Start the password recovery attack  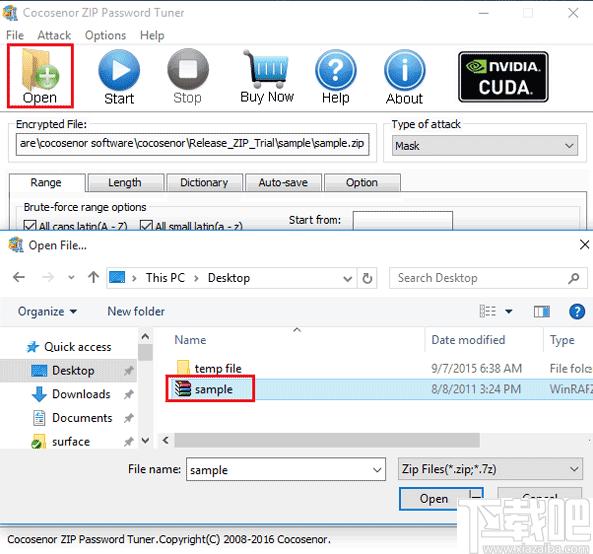(x=119, y=77)
